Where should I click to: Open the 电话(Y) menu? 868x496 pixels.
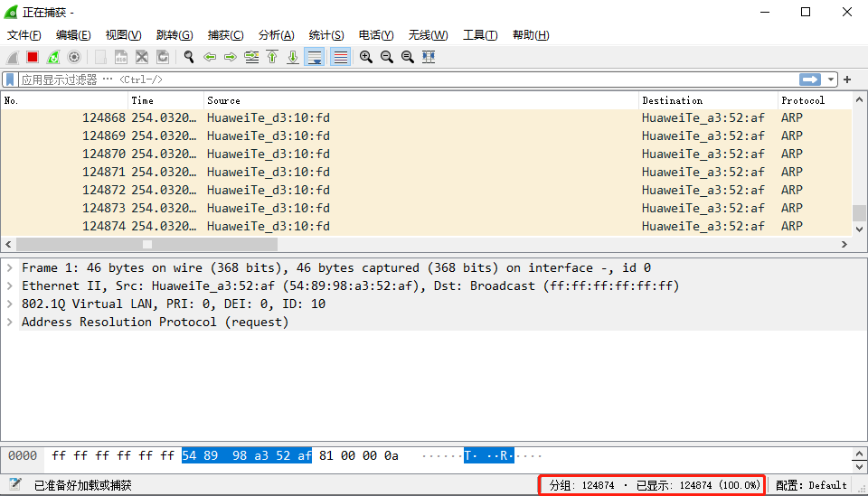[x=376, y=35]
